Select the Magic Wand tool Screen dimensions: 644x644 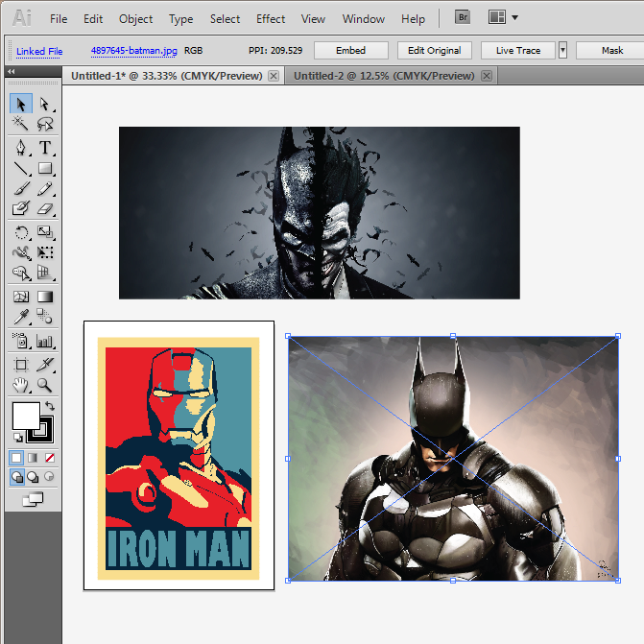click(21, 124)
